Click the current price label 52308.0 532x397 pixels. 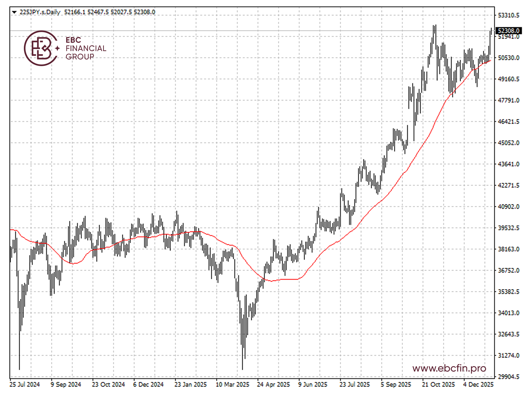[x=508, y=31]
